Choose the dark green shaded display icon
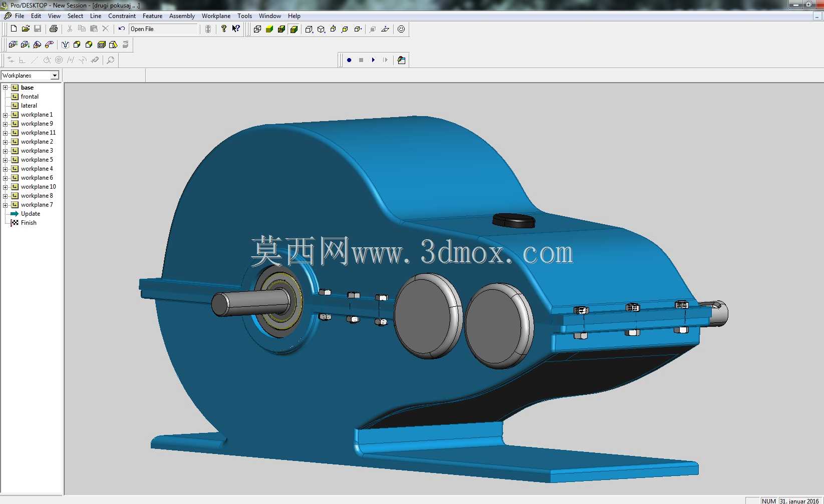The width and height of the screenshot is (824, 504). [282, 29]
